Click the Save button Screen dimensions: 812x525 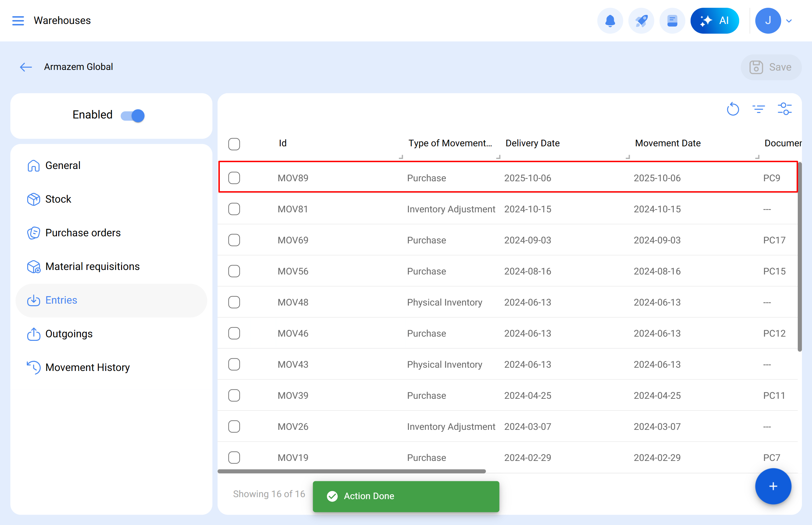coord(771,67)
